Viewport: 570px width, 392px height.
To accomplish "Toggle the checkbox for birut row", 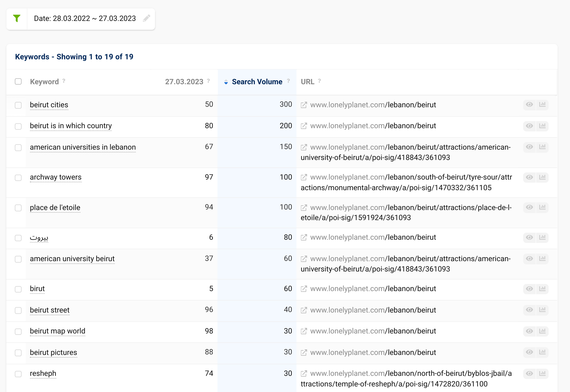I will pos(18,288).
